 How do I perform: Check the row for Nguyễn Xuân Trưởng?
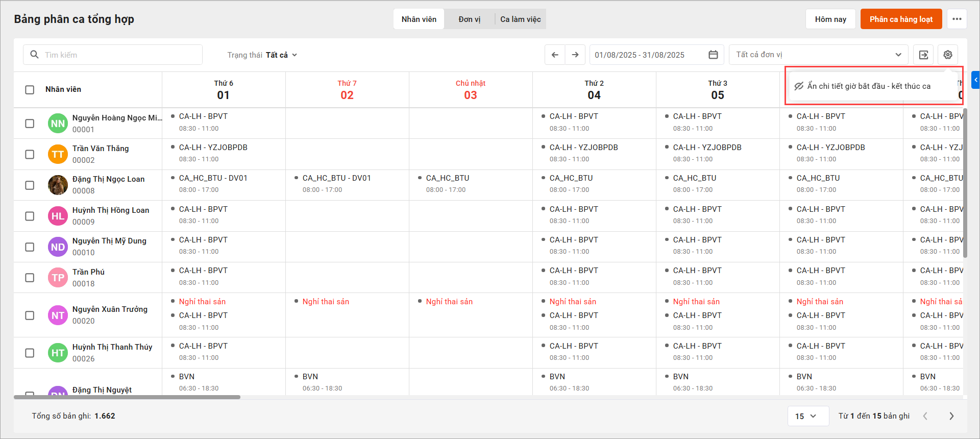click(30, 315)
